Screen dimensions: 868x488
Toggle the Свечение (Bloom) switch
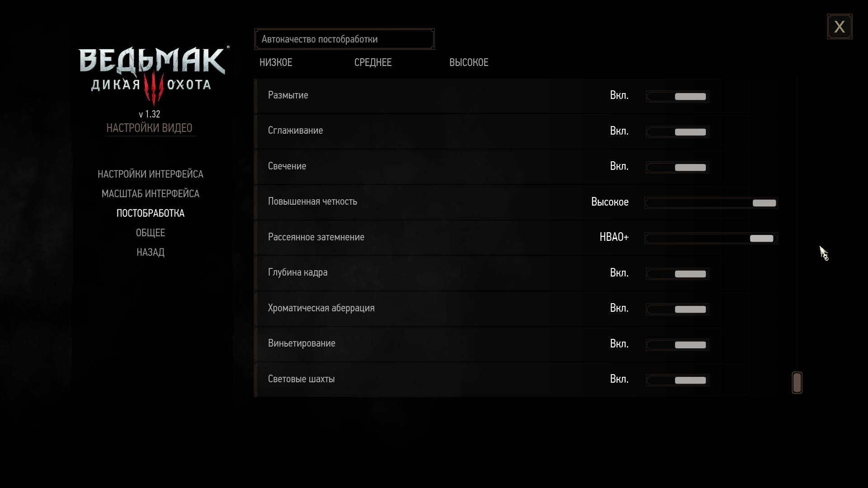[677, 167]
